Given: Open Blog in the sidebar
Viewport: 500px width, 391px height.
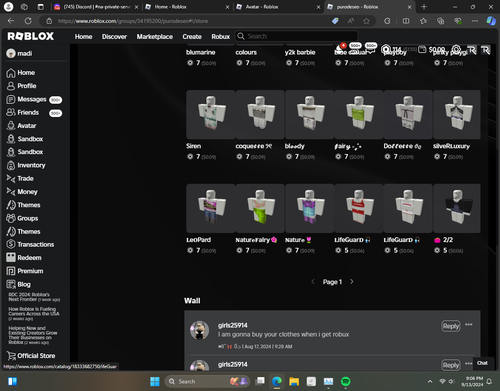Looking at the screenshot, I should [18, 284].
